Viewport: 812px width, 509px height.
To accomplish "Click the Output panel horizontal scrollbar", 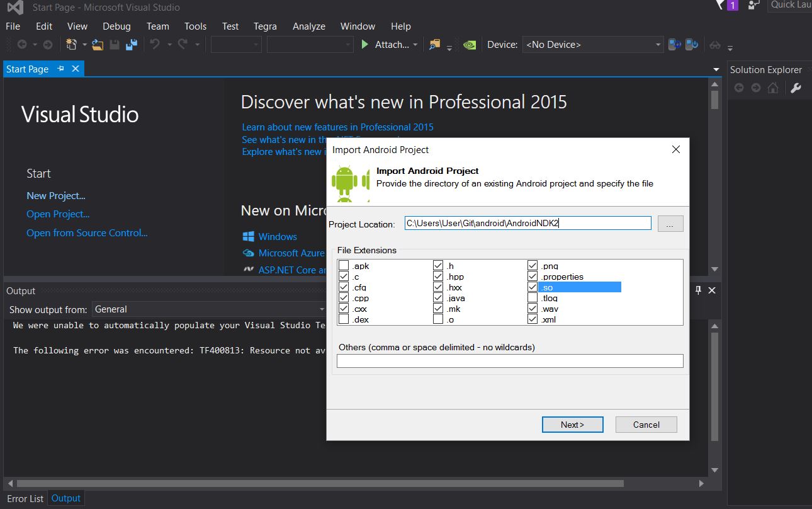I will (320, 484).
